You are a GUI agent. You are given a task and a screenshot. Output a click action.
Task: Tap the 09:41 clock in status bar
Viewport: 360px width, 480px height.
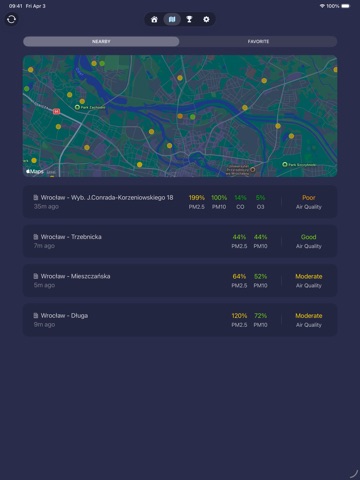[16, 6]
